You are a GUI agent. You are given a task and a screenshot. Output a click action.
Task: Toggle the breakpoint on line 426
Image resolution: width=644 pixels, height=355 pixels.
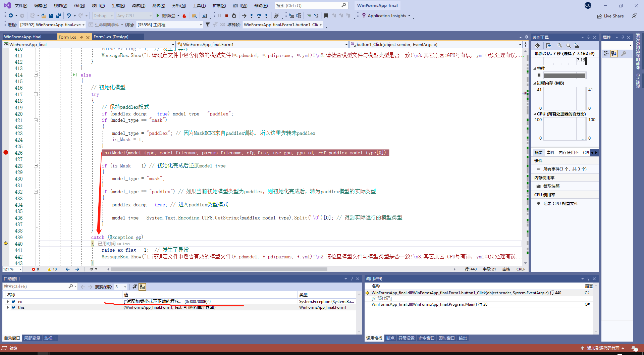click(x=6, y=153)
